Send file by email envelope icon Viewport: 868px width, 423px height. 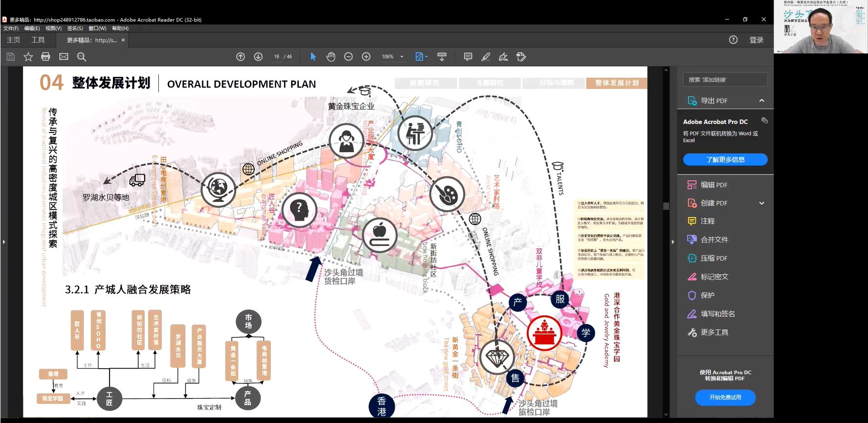coord(64,57)
